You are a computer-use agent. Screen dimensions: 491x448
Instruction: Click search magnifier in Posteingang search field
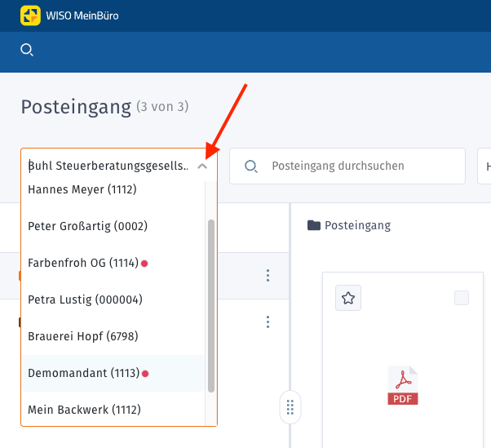click(251, 166)
